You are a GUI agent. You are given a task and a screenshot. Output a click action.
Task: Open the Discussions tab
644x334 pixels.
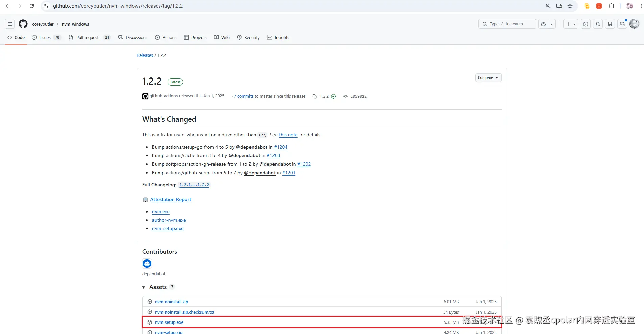(x=133, y=38)
